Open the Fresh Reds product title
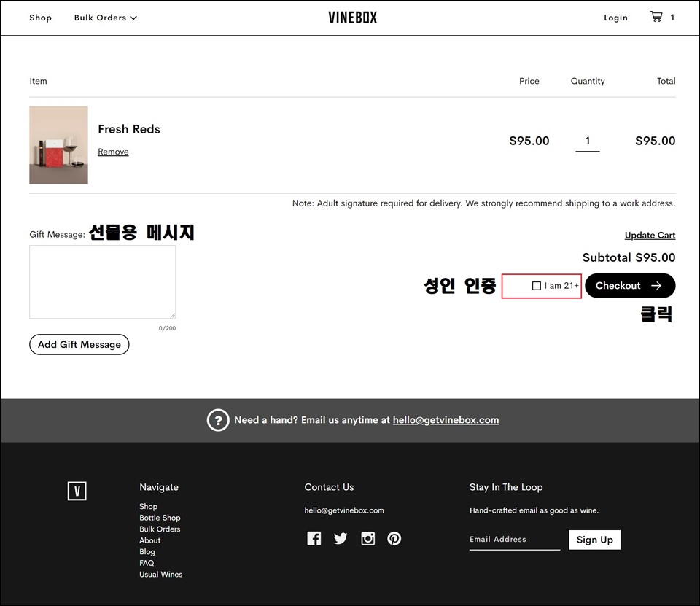700x606 pixels. click(x=129, y=129)
